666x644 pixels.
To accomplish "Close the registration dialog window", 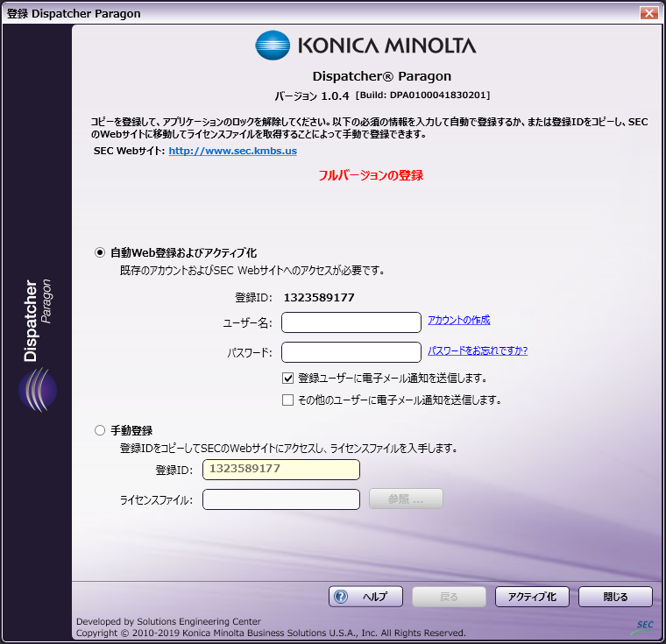I will [649, 13].
